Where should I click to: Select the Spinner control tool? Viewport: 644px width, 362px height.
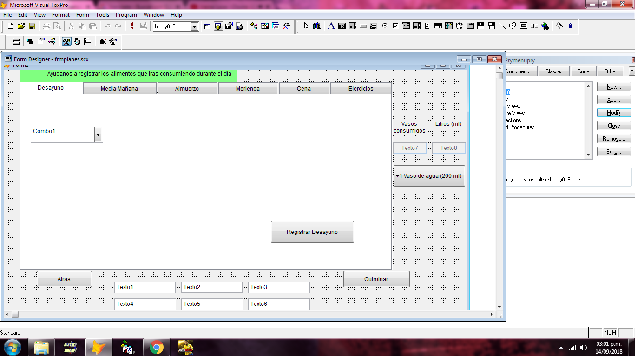[427, 26]
